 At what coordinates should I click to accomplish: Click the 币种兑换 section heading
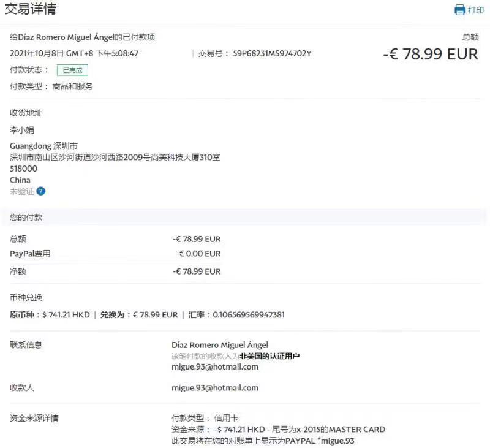click(26, 297)
